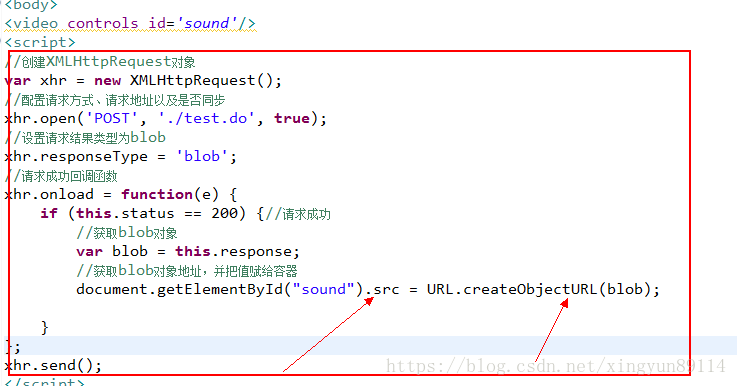Select the 'POST' string in xhr.open
The width and height of the screenshot is (737, 386).
pos(112,118)
